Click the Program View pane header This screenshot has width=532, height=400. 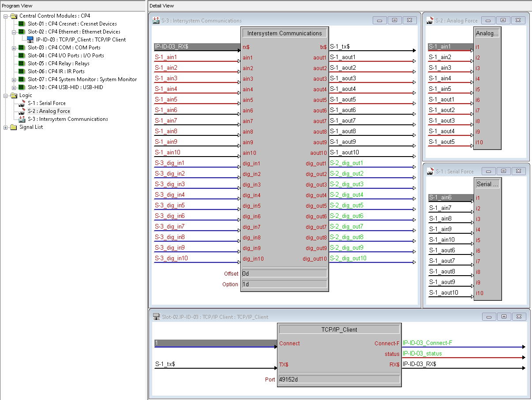pos(73,6)
